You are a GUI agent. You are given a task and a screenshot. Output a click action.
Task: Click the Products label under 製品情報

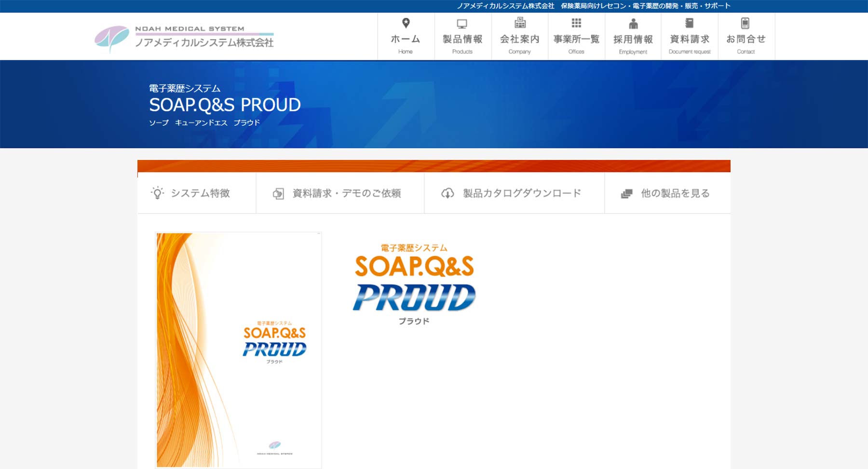pyautogui.click(x=462, y=52)
